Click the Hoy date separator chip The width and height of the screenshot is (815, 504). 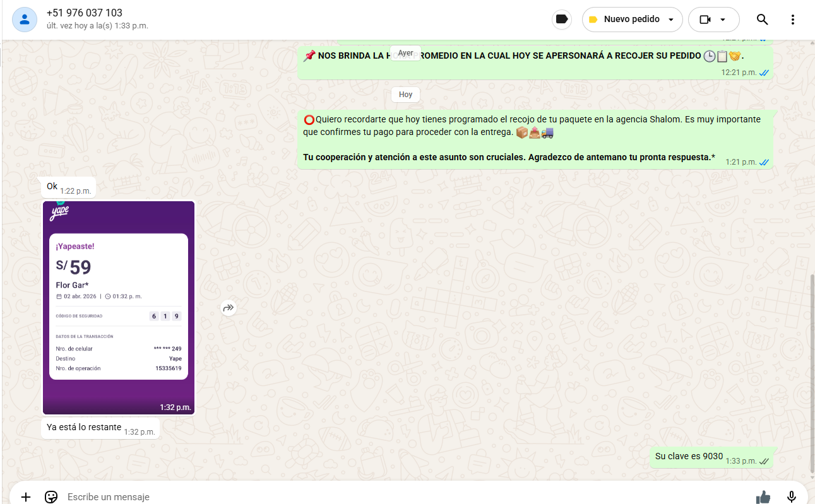tap(405, 95)
